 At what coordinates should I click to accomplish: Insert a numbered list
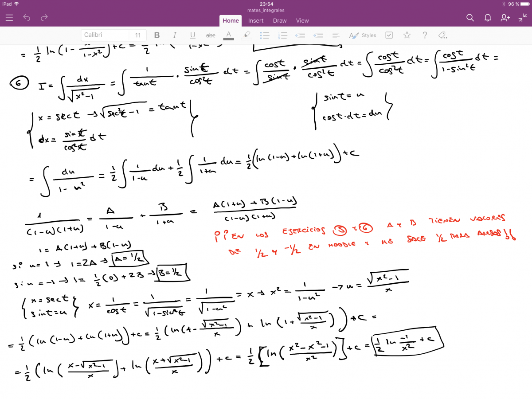click(282, 35)
